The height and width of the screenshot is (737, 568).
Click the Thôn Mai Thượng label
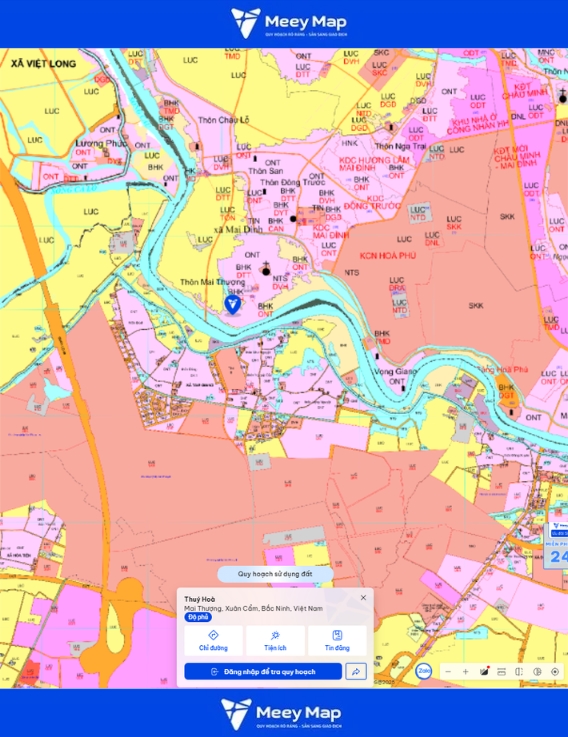(213, 282)
